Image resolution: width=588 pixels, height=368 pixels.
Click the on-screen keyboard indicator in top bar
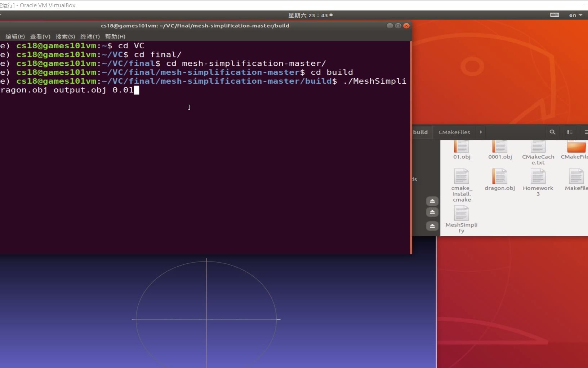(x=554, y=15)
